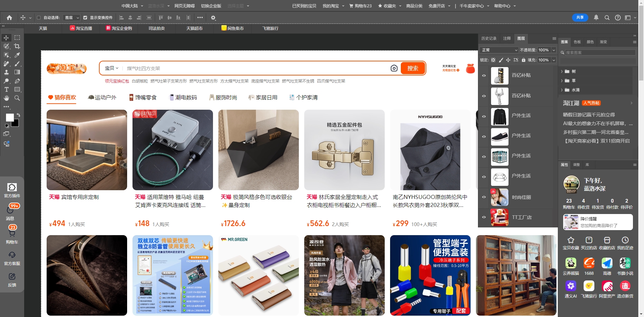Open the 中国大陆 region dropdown
This screenshot has height=317, width=644.
[132, 6]
